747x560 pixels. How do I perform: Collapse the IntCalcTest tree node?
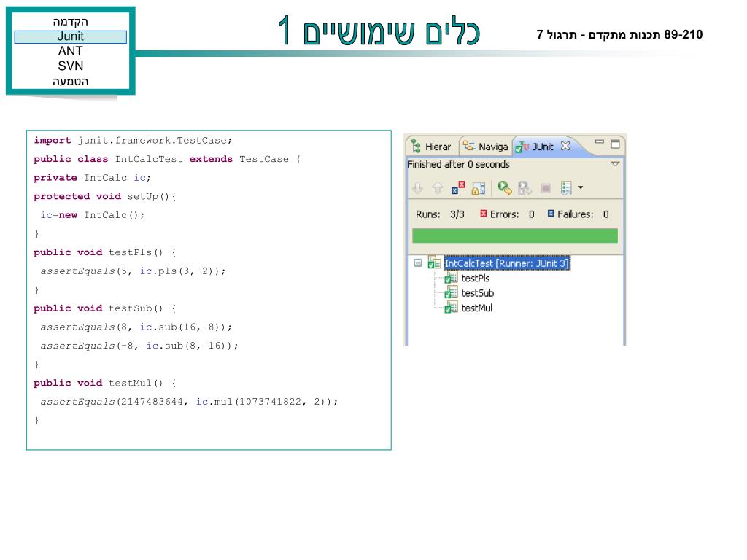pos(418,262)
